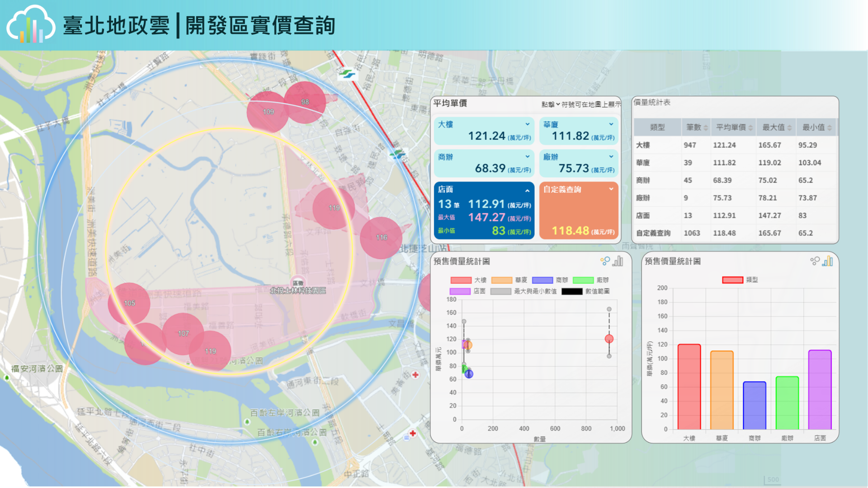Screen dimensions: 868x488
Task: Click metro station icon near 明德路
Action: tap(347, 74)
